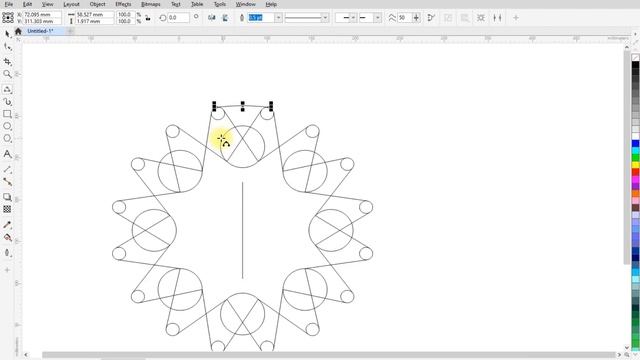Add a new document tab
Screen dimensions: 640x360
[70, 31]
